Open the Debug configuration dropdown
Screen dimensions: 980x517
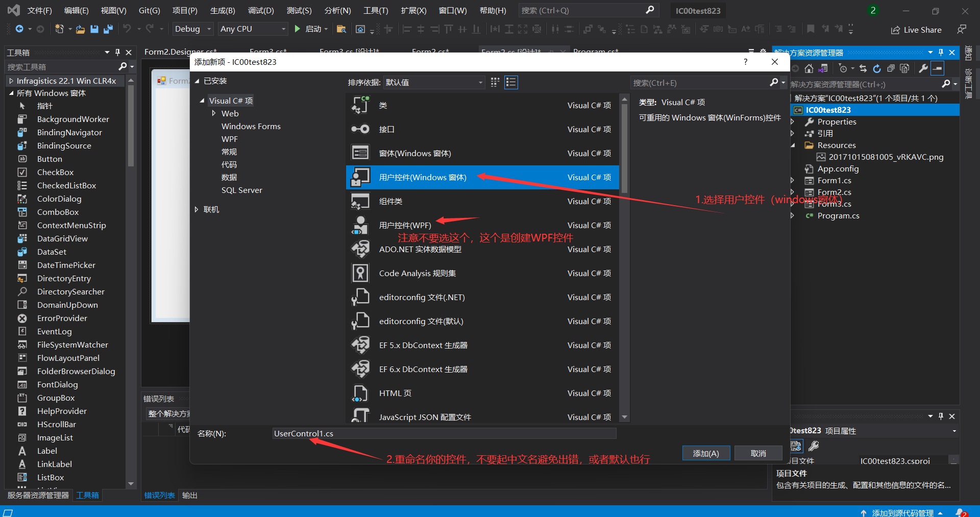click(x=193, y=29)
